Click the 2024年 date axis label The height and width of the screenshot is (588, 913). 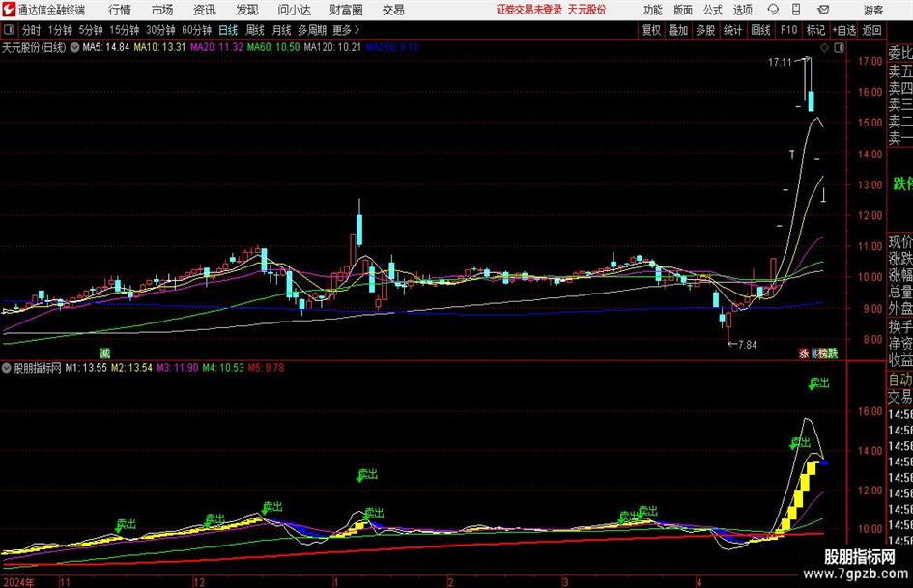[18, 582]
